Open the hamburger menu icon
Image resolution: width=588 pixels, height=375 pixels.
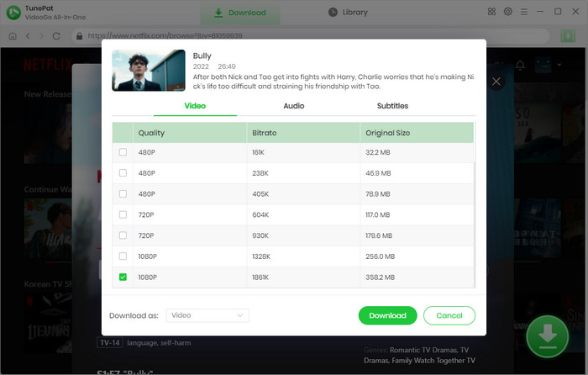point(524,12)
